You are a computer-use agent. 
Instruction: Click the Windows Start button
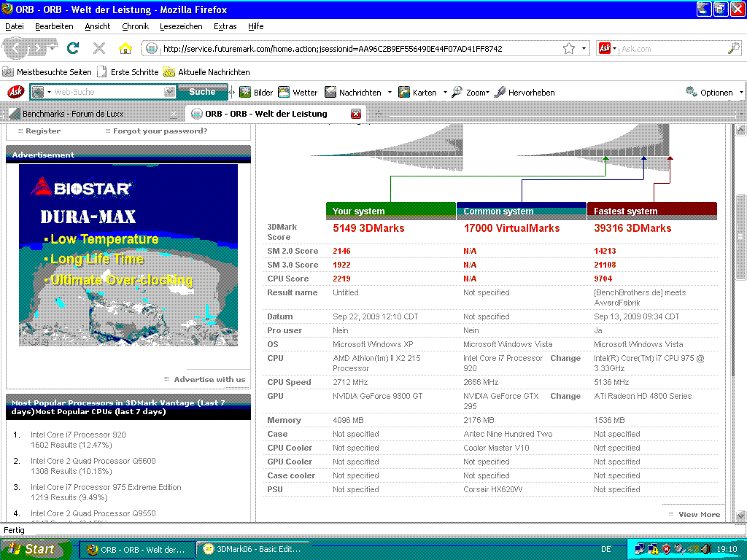click(x=35, y=549)
